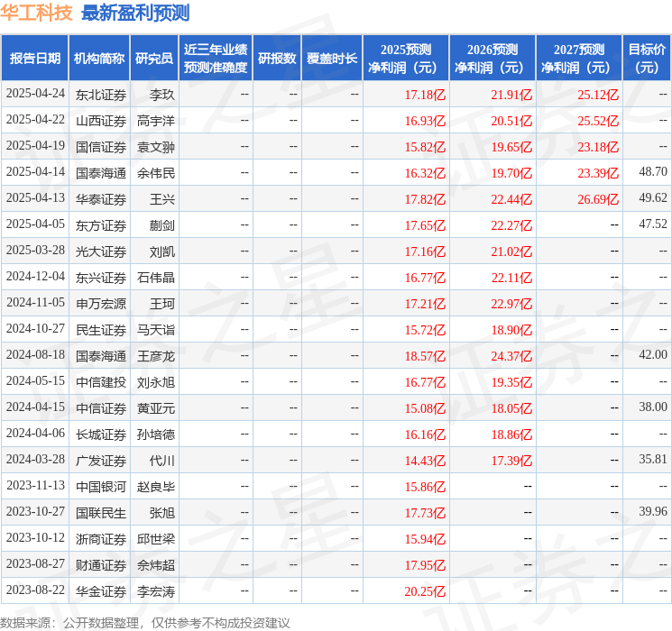Click target price 47.52
This screenshot has width=672, height=631.
tap(653, 224)
